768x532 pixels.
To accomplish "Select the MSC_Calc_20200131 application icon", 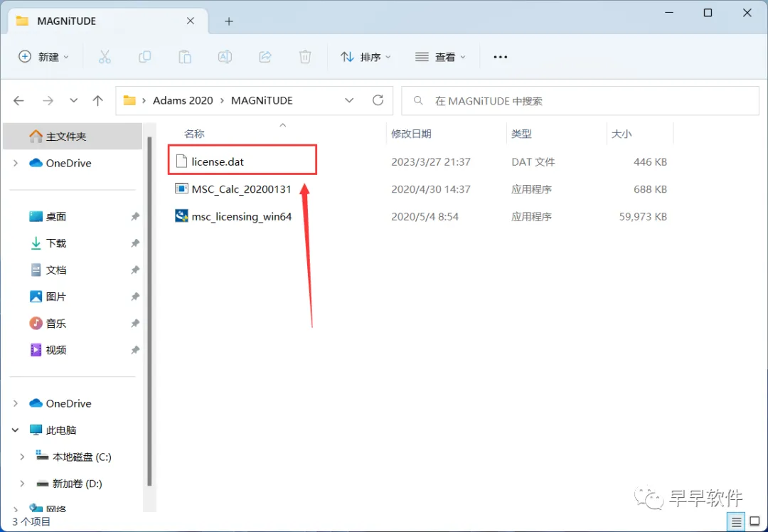I will (x=181, y=188).
